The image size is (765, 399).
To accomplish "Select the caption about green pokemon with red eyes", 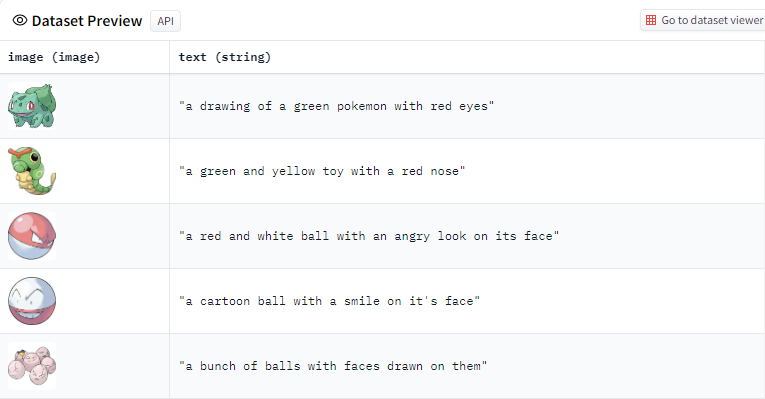I will click(x=337, y=106).
